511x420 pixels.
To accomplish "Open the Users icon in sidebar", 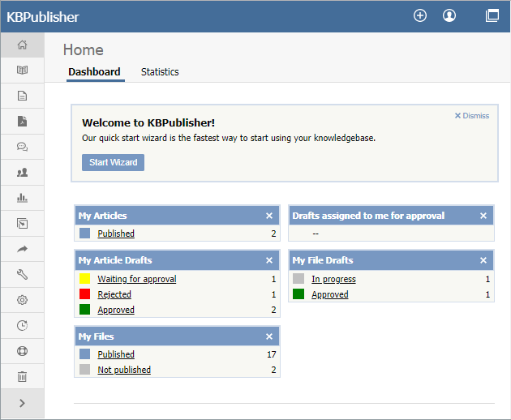I will pos(22,172).
